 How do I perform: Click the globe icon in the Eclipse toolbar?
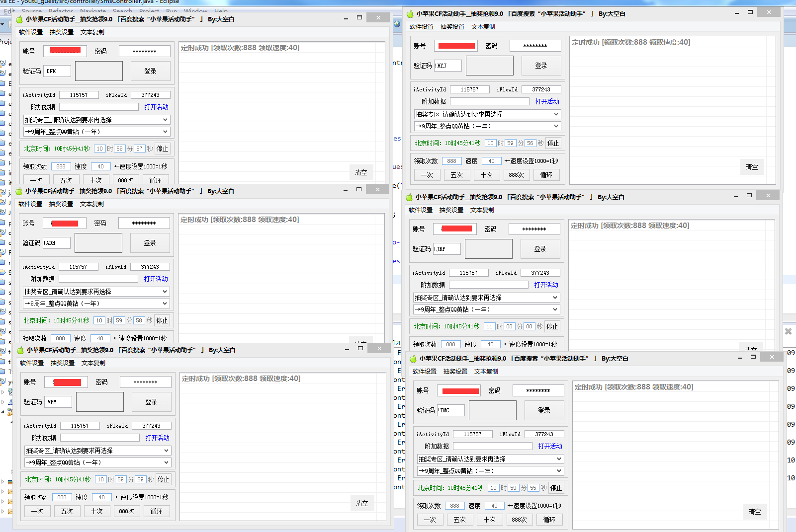pos(397,23)
